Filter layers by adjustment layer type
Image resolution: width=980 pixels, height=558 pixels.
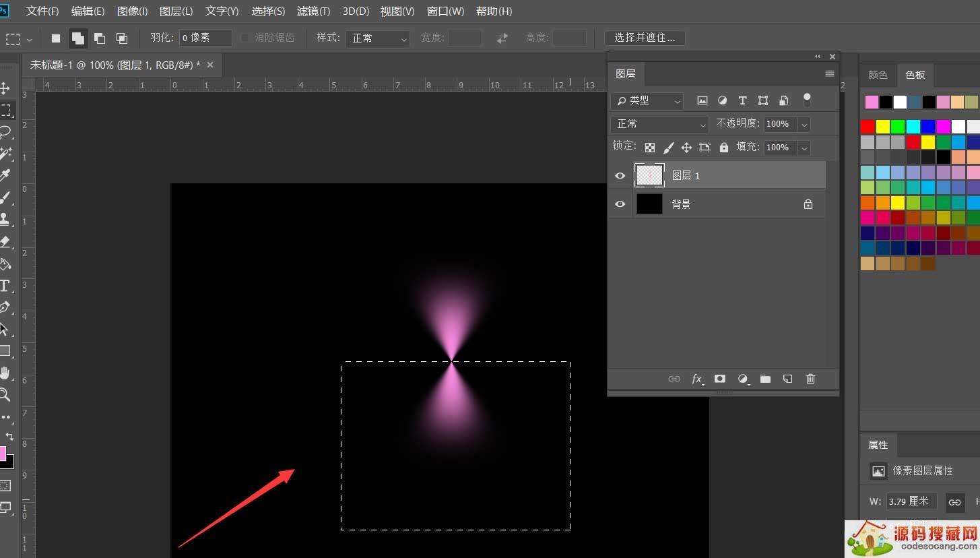pos(722,100)
